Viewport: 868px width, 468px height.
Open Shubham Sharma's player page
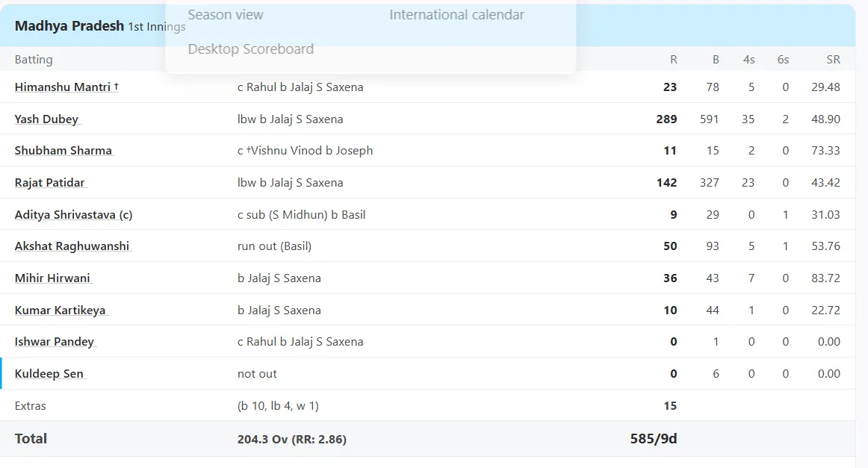coord(63,151)
